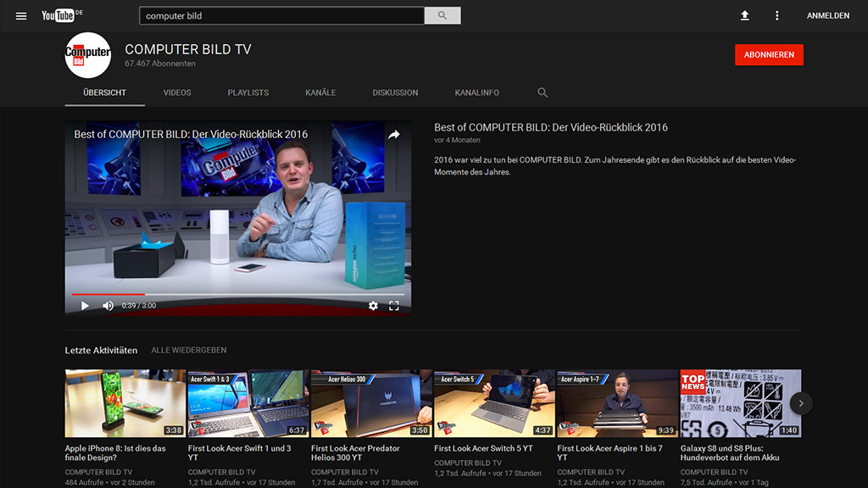Image resolution: width=868 pixels, height=488 pixels.
Task: Open featured video title link beside player
Action: [551, 127]
